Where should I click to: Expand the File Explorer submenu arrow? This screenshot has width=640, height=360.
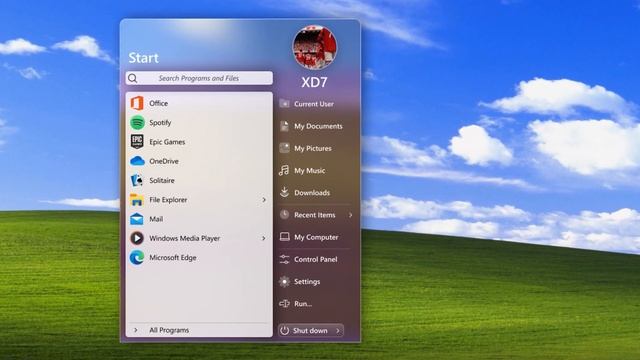pos(264,200)
